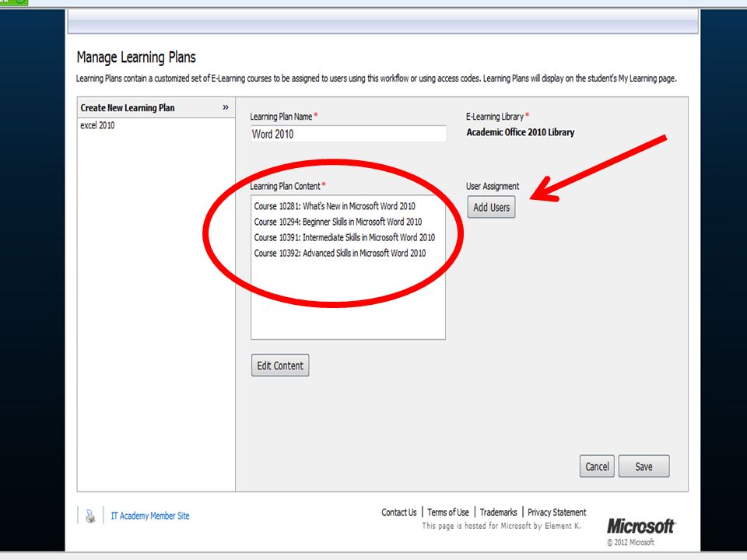This screenshot has height=560, width=747.
Task: Click the 'User Assignment' label
Action: coord(493,186)
